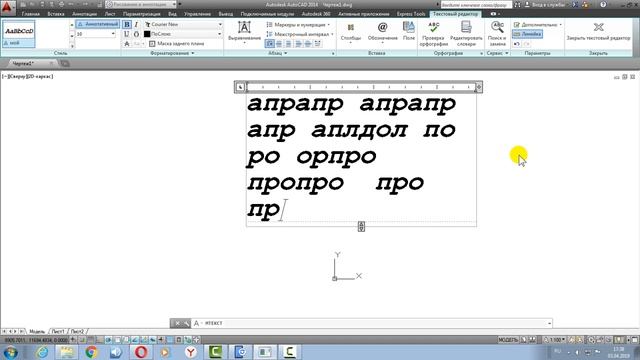Open the font name dropdown
Viewport: 640px width, 360px height.
point(220,24)
